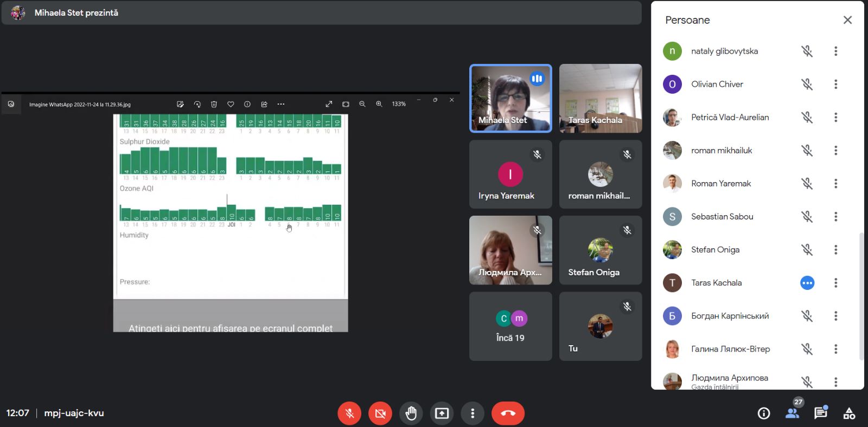Click muted mic icon beside Stefan Oniga
Screen dimensions: 868x427
(807, 250)
